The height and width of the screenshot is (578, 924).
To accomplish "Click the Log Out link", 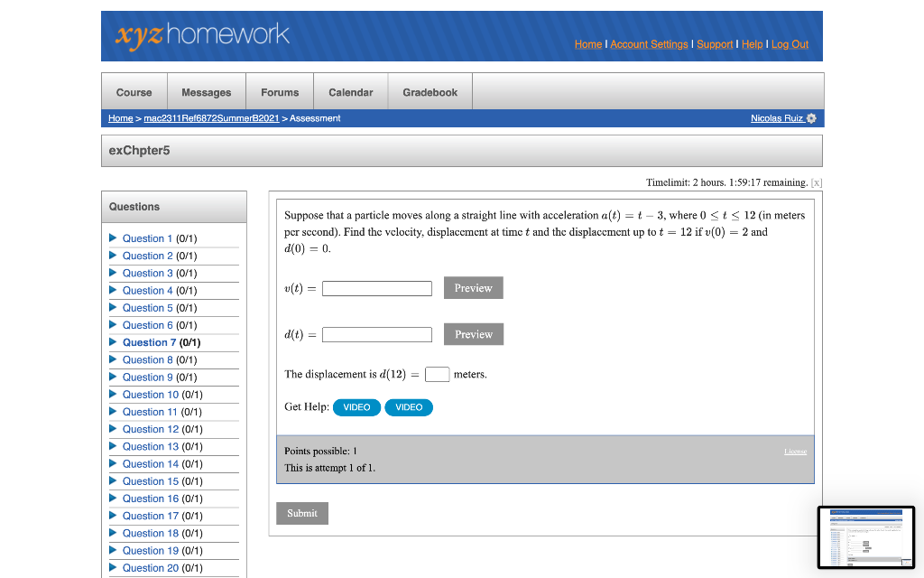I will pyautogui.click(x=790, y=44).
